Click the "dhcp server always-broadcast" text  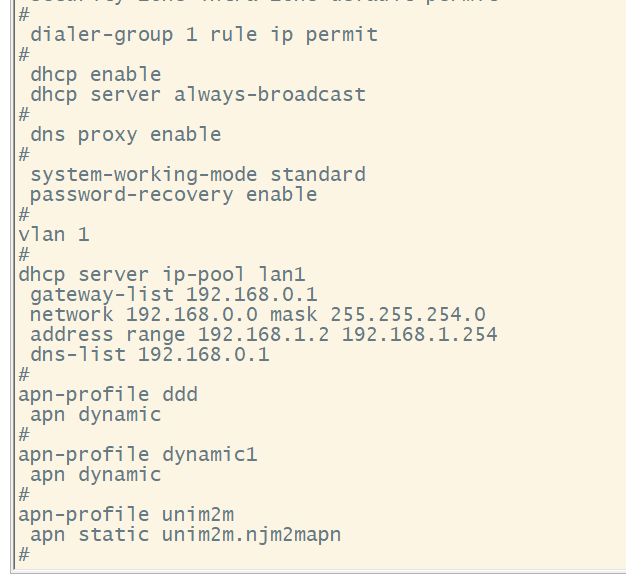pyautogui.click(x=198, y=95)
